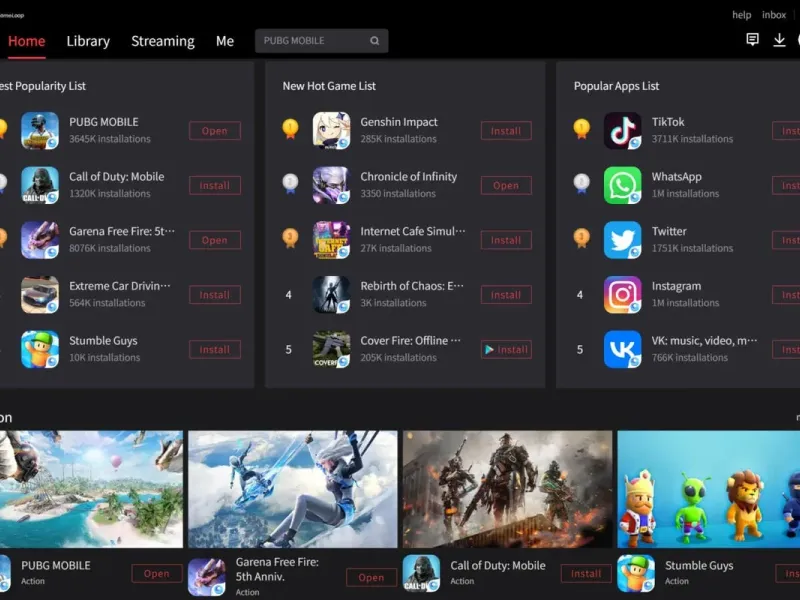Click the VK app icon
The height and width of the screenshot is (600, 800).
coord(622,349)
